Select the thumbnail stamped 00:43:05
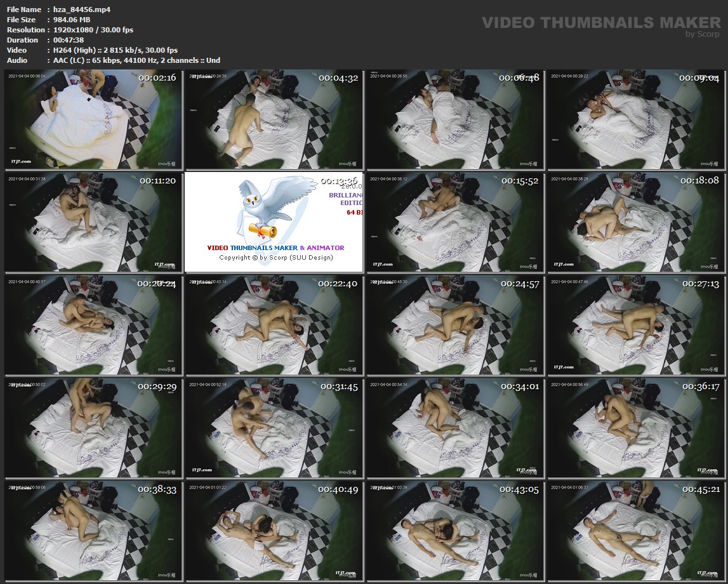The image size is (728, 584). click(x=456, y=531)
